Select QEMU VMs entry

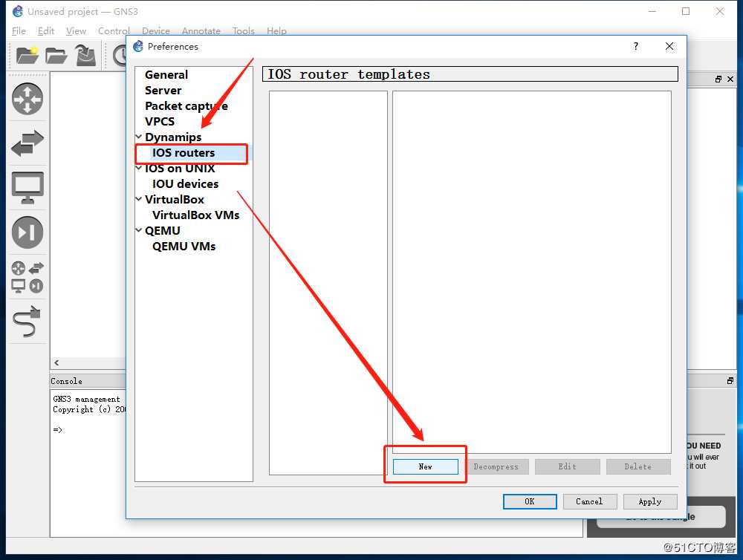tap(184, 247)
